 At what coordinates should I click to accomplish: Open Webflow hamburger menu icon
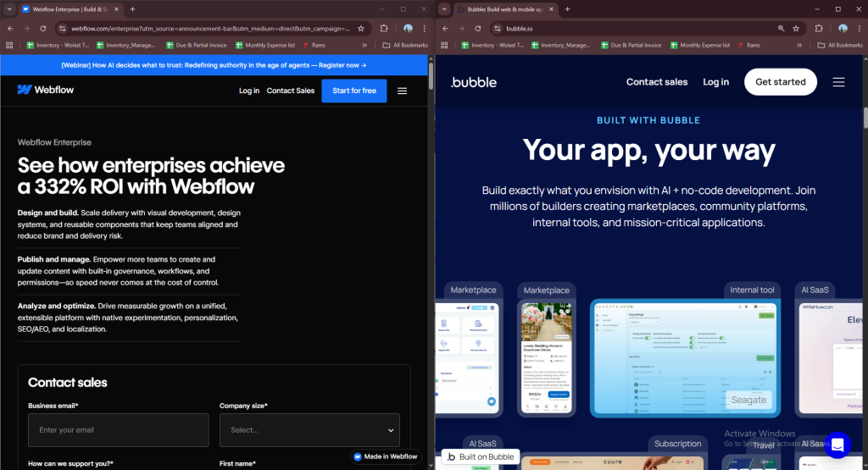[403, 91]
